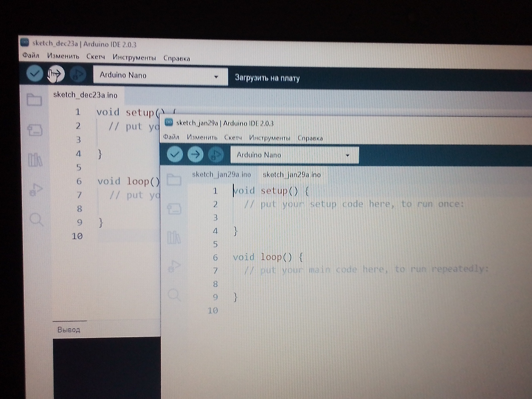Select sketch_dec23a.ino editor tab
This screenshot has width=532, height=399.
tap(85, 95)
